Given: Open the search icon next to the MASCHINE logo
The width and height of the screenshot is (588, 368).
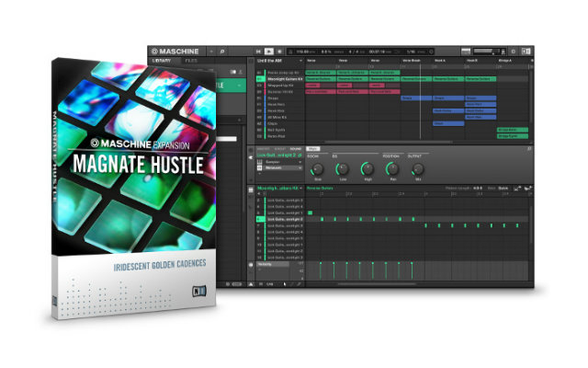Looking at the screenshot, I should 222,52.
